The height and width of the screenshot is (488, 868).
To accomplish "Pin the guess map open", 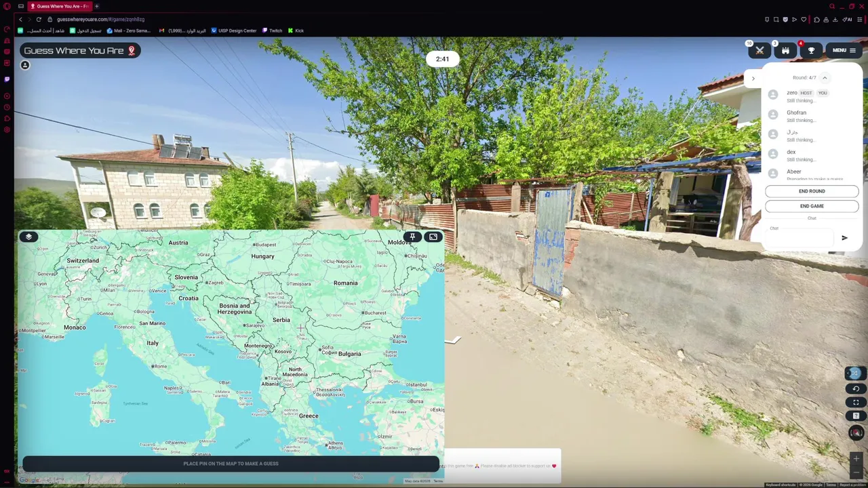I will pos(412,237).
